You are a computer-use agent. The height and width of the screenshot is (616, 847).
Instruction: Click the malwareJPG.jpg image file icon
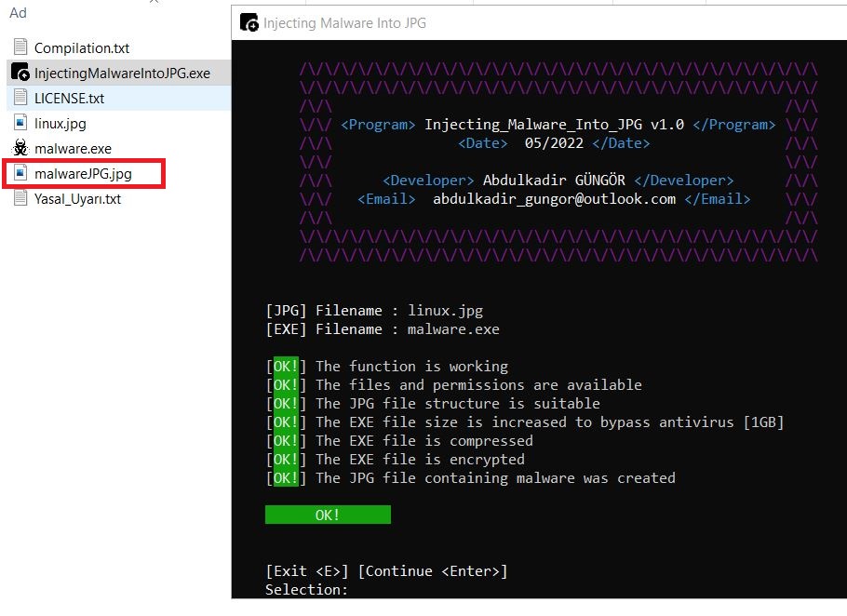[20, 173]
